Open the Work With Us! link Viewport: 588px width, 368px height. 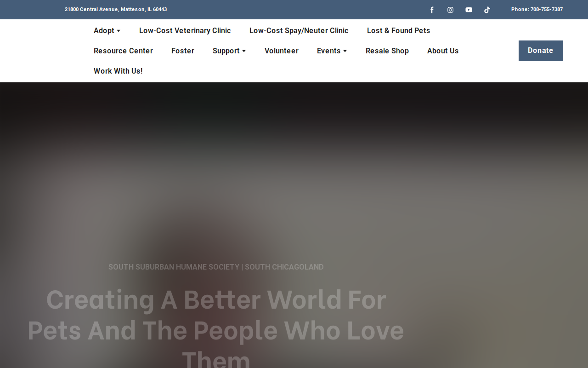tap(118, 71)
